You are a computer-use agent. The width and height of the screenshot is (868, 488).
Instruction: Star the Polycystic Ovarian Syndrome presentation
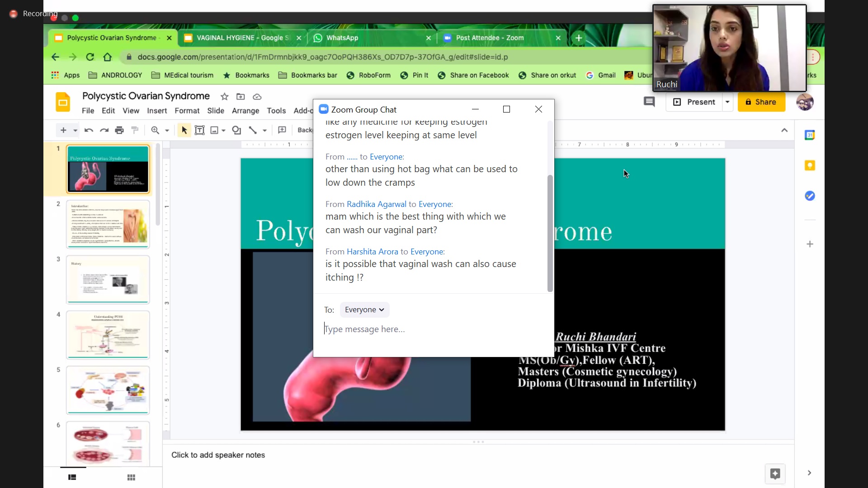pos(224,97)
